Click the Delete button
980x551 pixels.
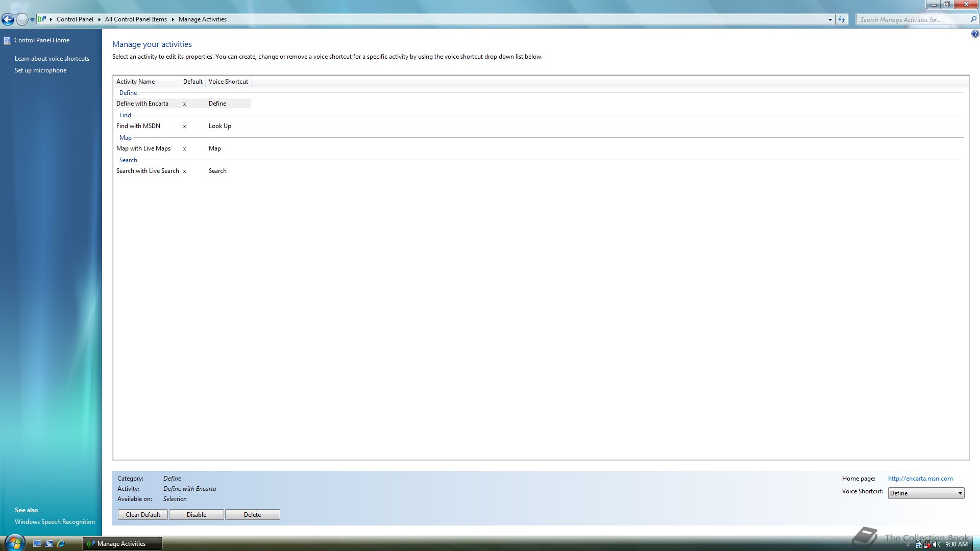click(253, 515)
